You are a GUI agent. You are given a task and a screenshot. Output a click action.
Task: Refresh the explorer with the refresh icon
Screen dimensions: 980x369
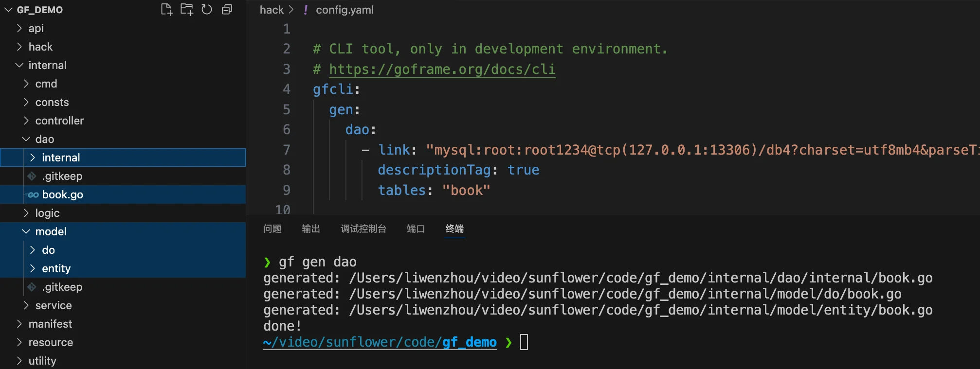207,10
